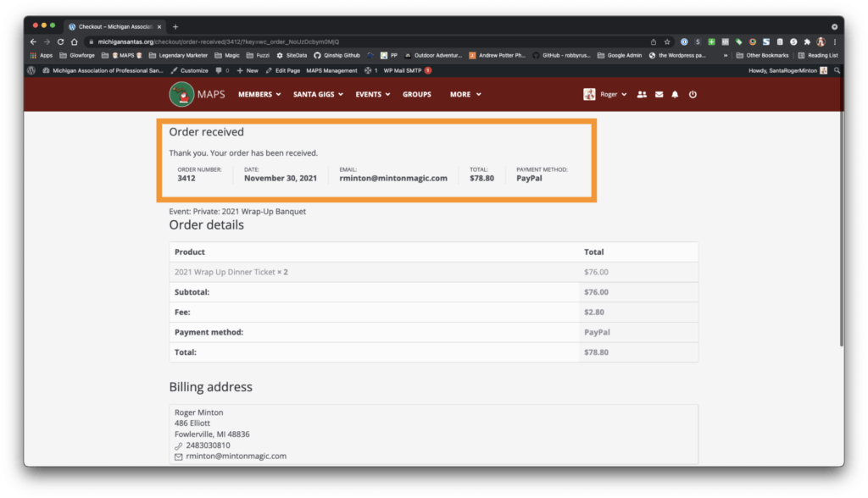868x498 pixels.
Task: Open WP Mail SMTP admin item
Action: (x=403, y=71)
